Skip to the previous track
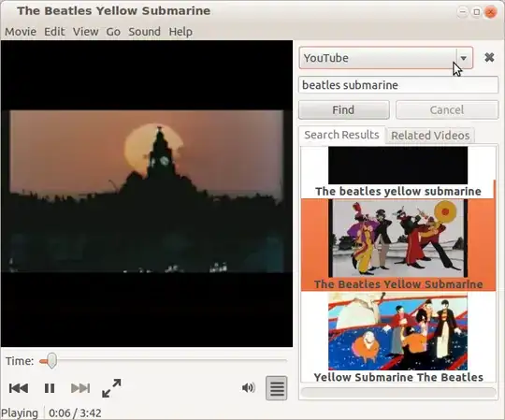This screenshot has width=505, height=420. [19, 388]
